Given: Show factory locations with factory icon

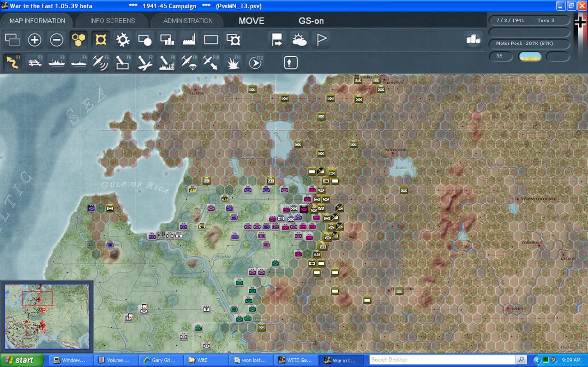Looking at the screenshot, I should tap(189, 40).
